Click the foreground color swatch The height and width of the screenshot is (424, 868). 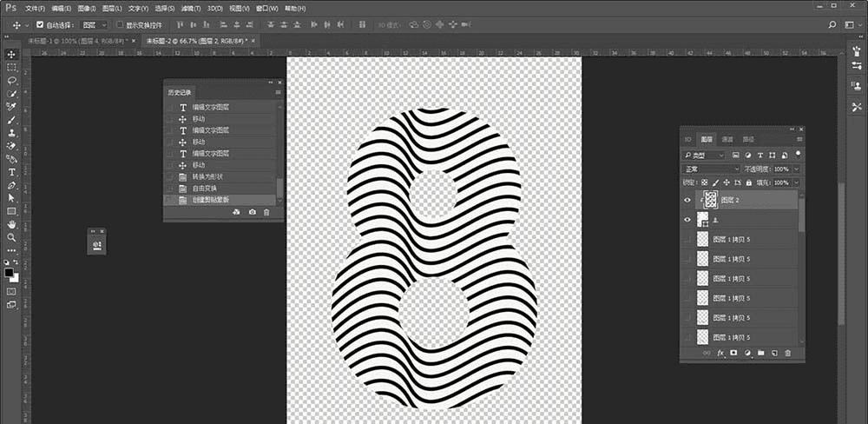click(9, 273)
